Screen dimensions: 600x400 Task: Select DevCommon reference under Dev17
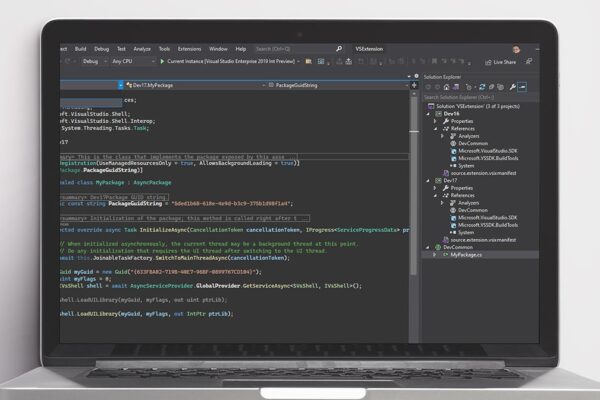[473, 210]
